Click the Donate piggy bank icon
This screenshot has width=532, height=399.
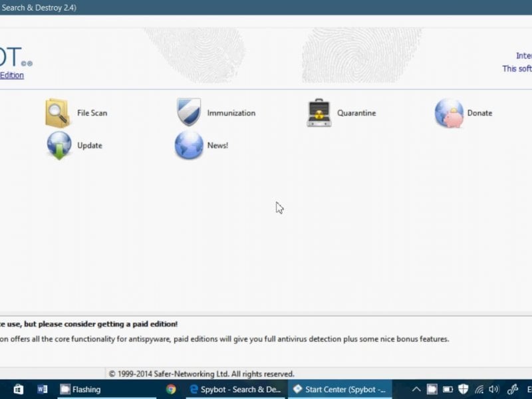tap(448, 113)
